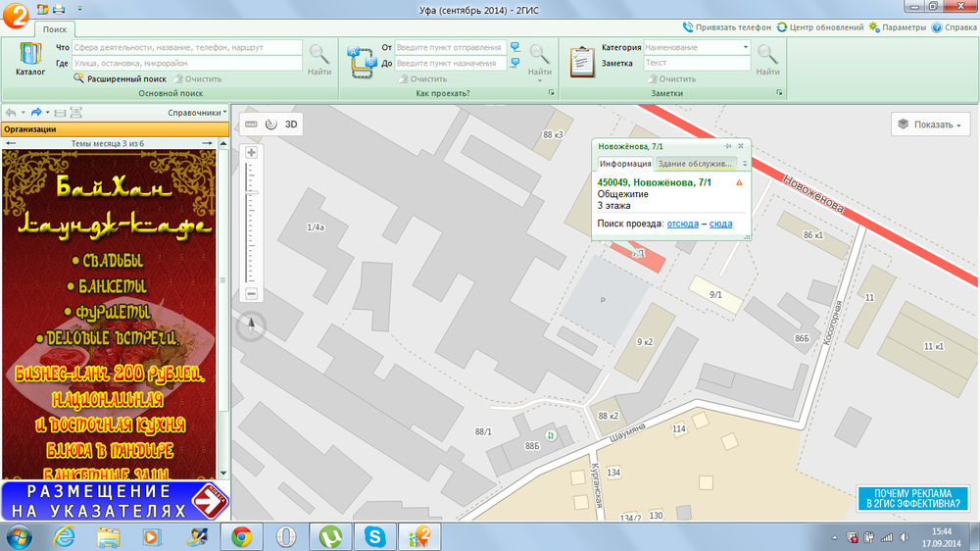The height and width of the screenshot is (551, 980).
Task: Zoom out with the minus button
Action: 251,293
